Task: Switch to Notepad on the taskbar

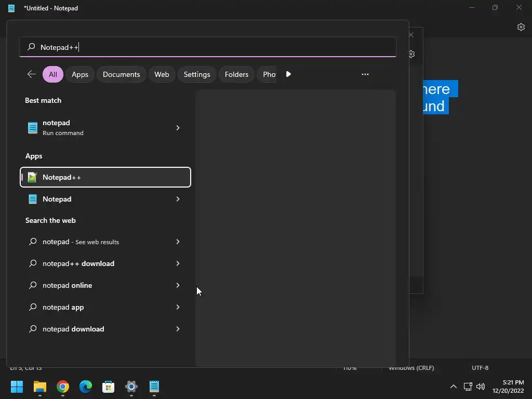Action: click(x=154, y=387)
